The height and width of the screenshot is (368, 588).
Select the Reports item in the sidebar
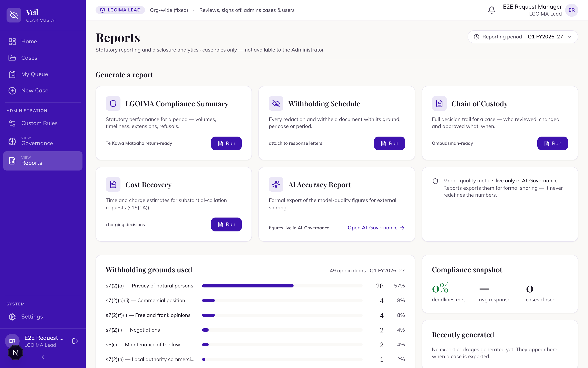click(x=43, y=161)
